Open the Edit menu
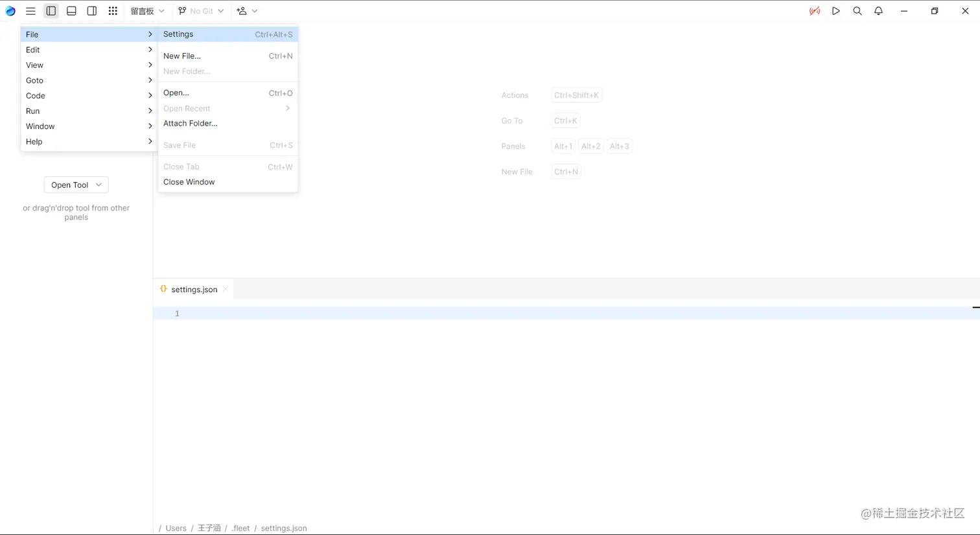The image size is (980, 535). pos(89,50)
